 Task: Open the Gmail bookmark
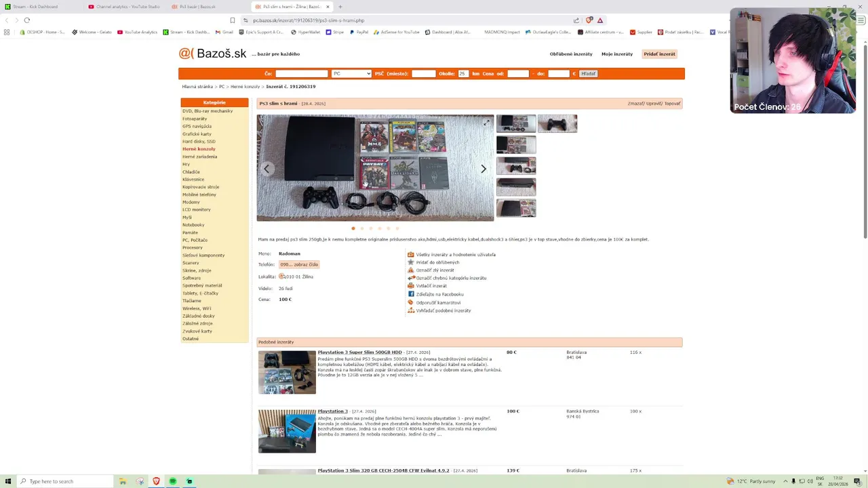click(x=224, y=32)
